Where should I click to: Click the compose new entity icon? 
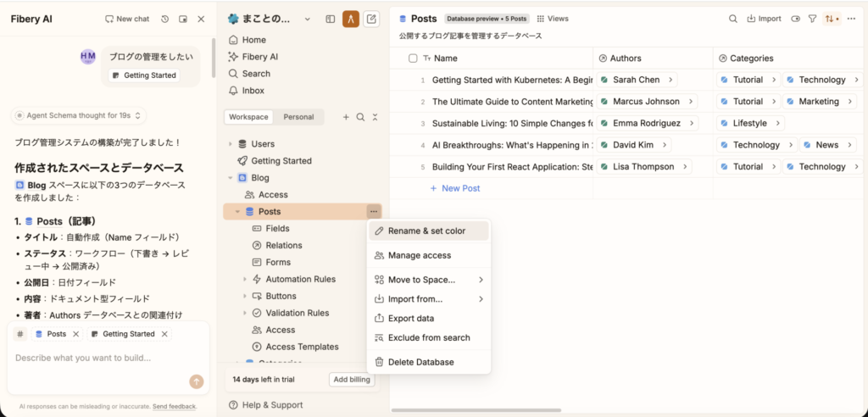pos(372,19)
